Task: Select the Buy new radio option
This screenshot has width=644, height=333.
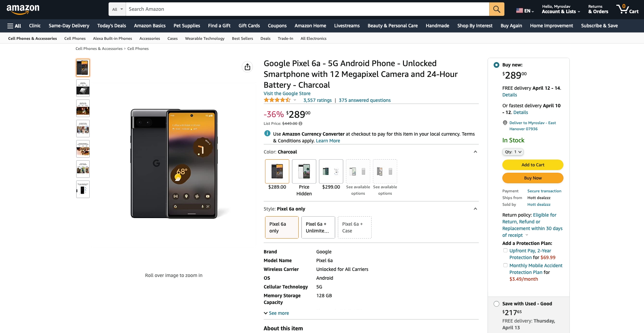Action: [496, 65]
